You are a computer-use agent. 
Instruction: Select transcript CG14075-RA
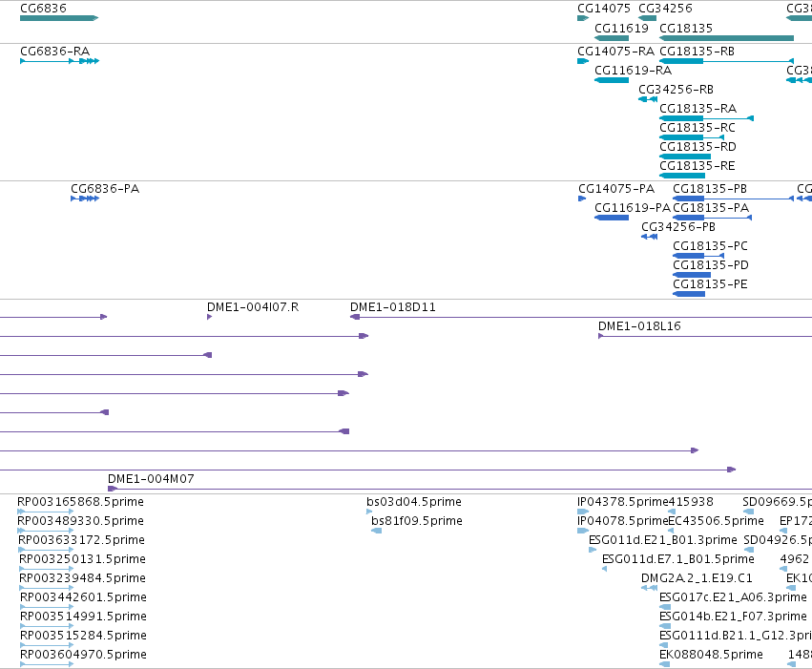pos(583,61)
